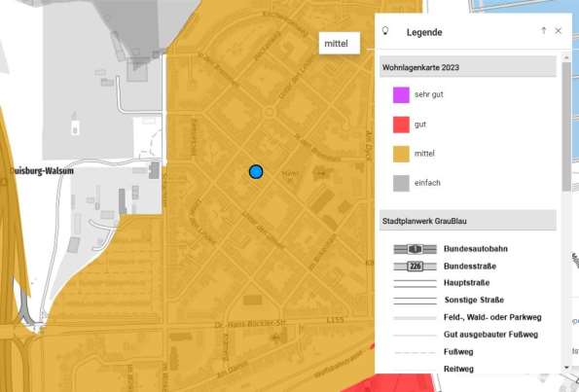Click the gray 'einfach' legend swatch
The width and height of the screenshot is (579, 392).
(401, 184)
